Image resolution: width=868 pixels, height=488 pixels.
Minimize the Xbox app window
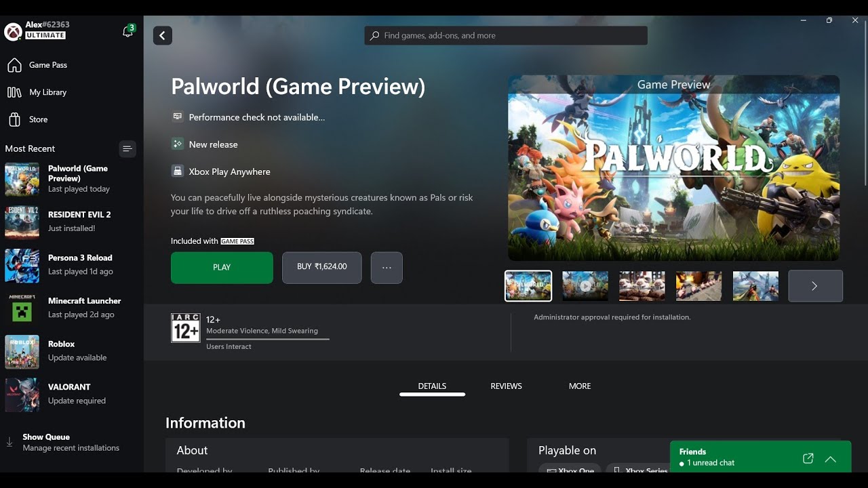(x=804, y=20)
